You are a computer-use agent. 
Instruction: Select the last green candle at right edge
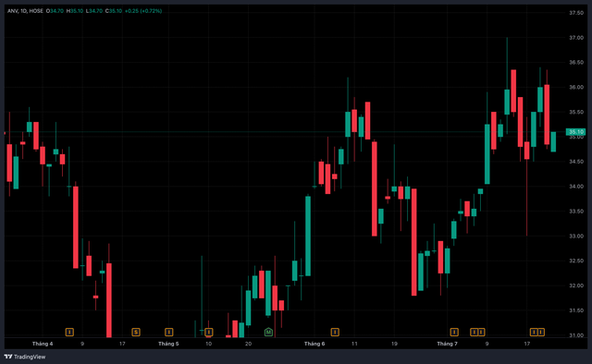(x=553, y=142)
